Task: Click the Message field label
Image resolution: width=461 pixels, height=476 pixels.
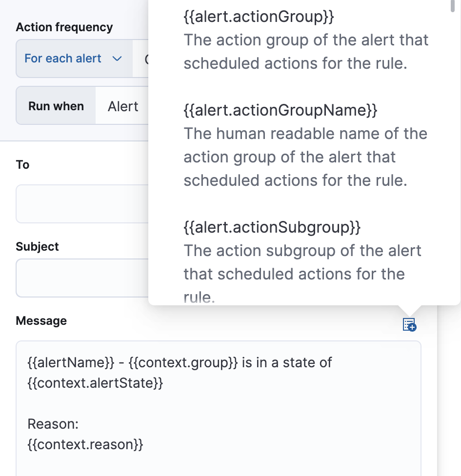Action: 41,320
